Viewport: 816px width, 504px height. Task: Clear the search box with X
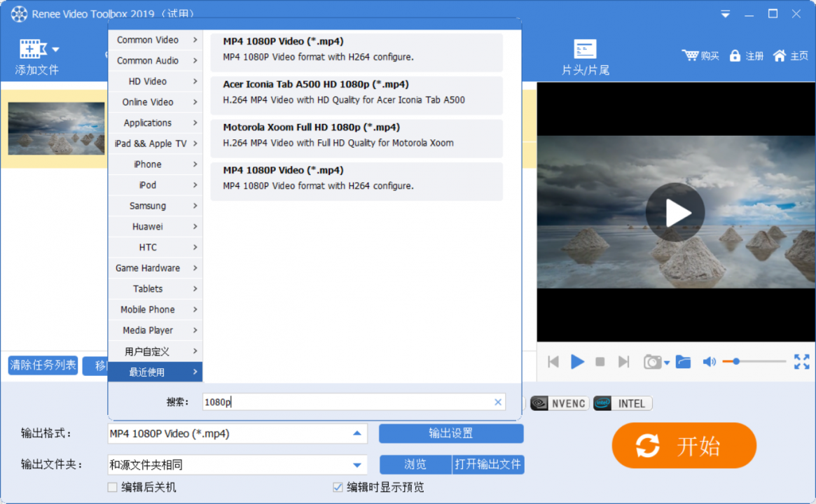point(498,402)
